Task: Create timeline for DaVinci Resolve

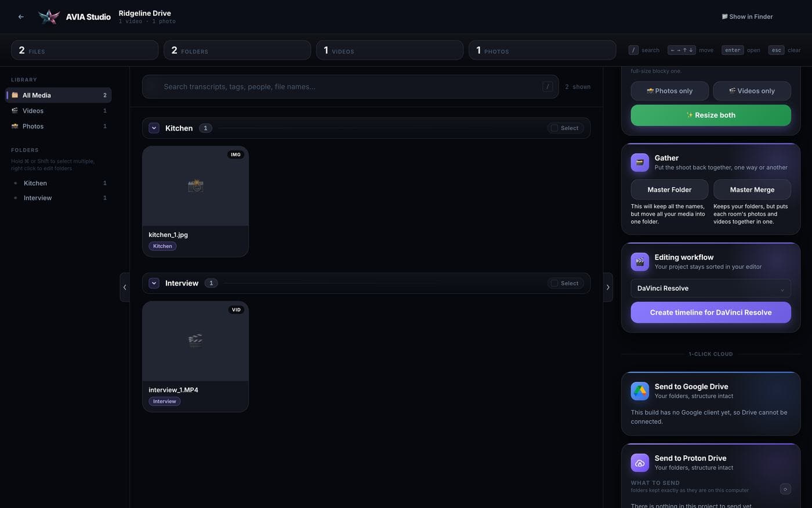Action: click(710, 312)
